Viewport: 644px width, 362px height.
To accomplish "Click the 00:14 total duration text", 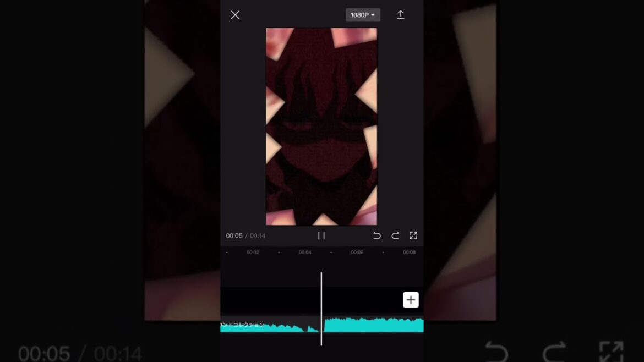I will (x=258, y=236).
